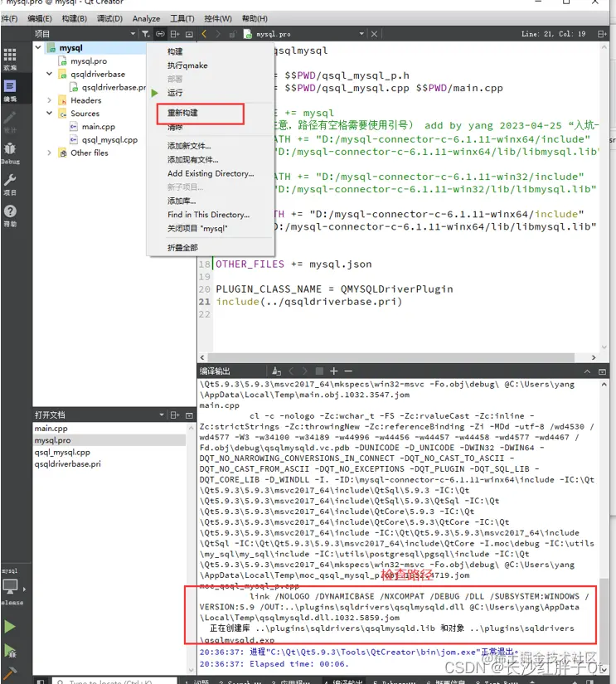Open the mysql kit selector monitor icon
The width and height of the screenshot is (616, 684).
(11, 586)
